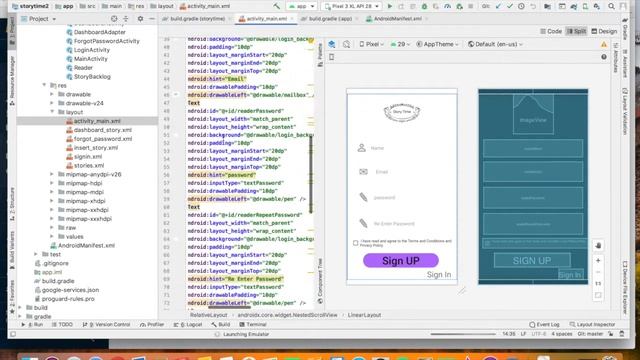Open the Logcat tool window tab
Image resolution: width=640 pixels, height=360 pixels.
coord(188,324)
